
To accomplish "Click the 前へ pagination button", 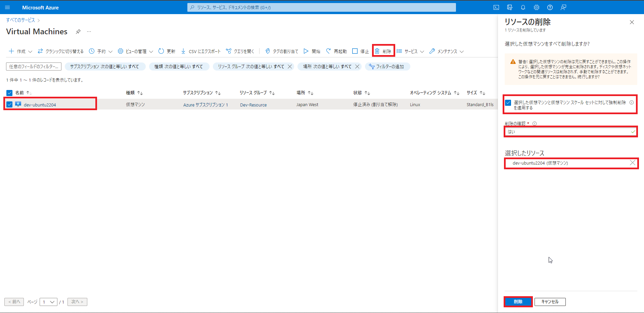I will tap(14, 302).
